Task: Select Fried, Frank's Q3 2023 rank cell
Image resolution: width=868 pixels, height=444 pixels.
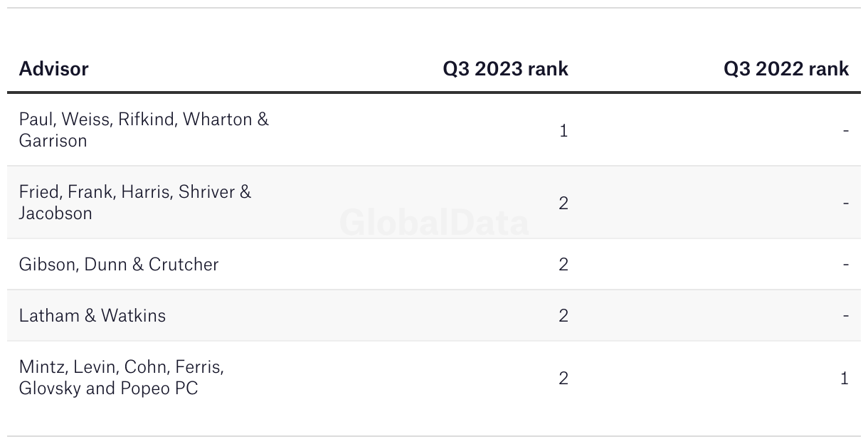Action: [563, 203]
